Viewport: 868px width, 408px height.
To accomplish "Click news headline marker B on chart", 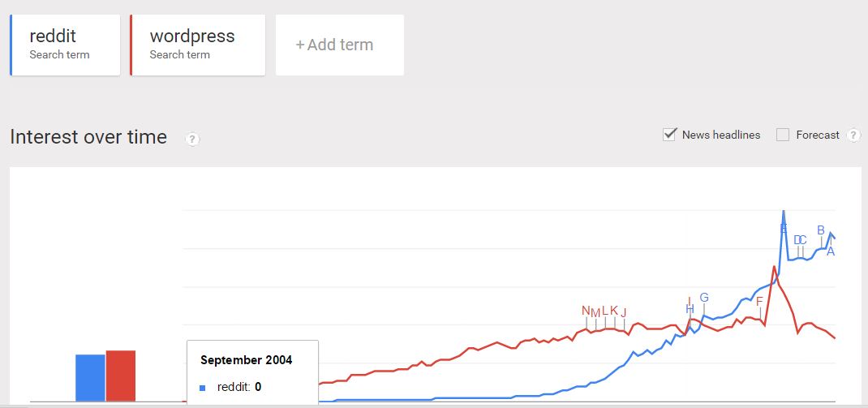I will 821,230.
